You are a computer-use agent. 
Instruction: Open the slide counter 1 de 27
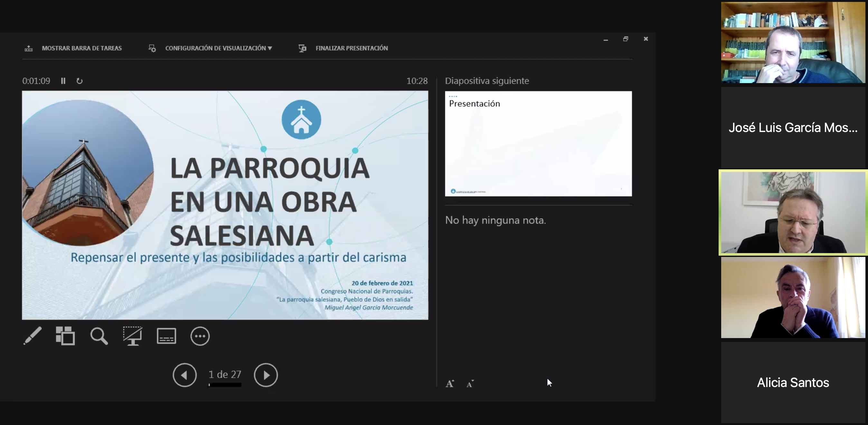(225, 374)
